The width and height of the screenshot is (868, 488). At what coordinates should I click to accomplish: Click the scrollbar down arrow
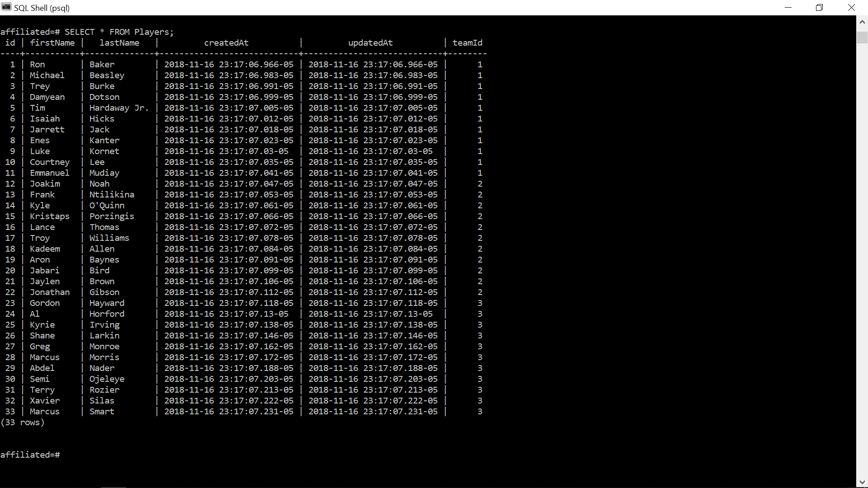[x=862, y=483]
